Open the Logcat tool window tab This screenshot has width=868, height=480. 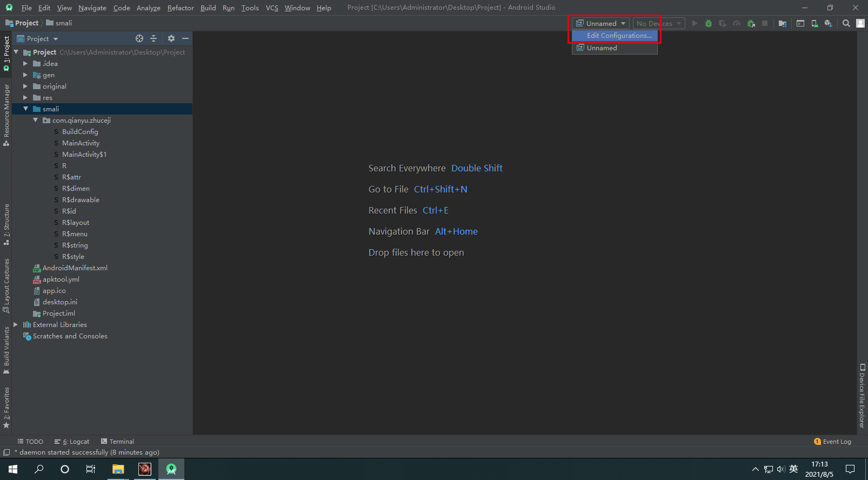click(72, 442)
